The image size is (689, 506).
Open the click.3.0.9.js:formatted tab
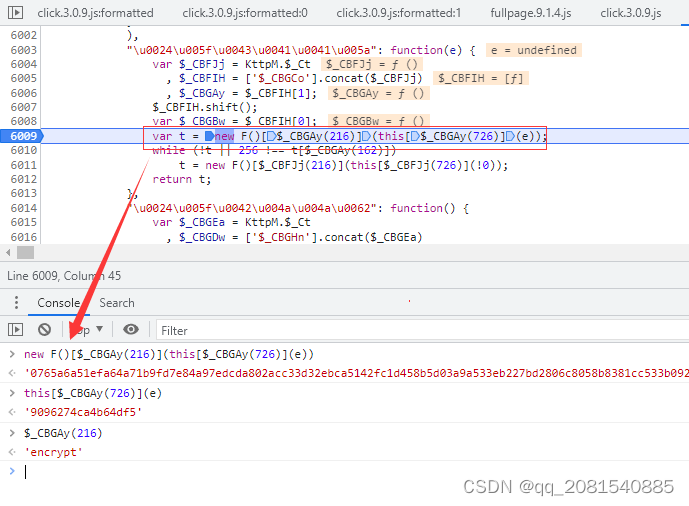pyautogui.click(x=95, y=13)
